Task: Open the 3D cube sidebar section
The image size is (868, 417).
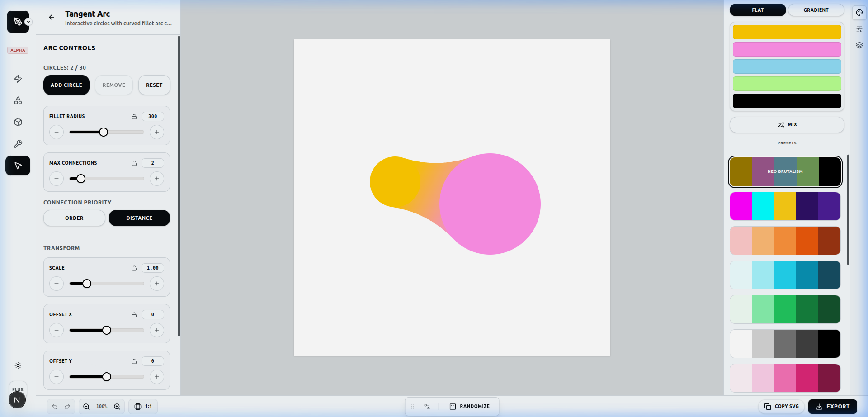Action: click(18, 122)
